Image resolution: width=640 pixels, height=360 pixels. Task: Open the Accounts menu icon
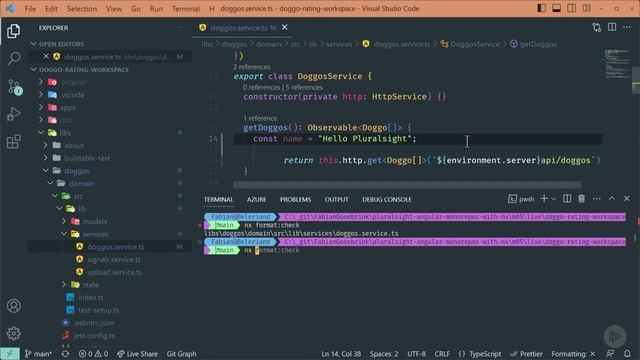coord(13,306)
